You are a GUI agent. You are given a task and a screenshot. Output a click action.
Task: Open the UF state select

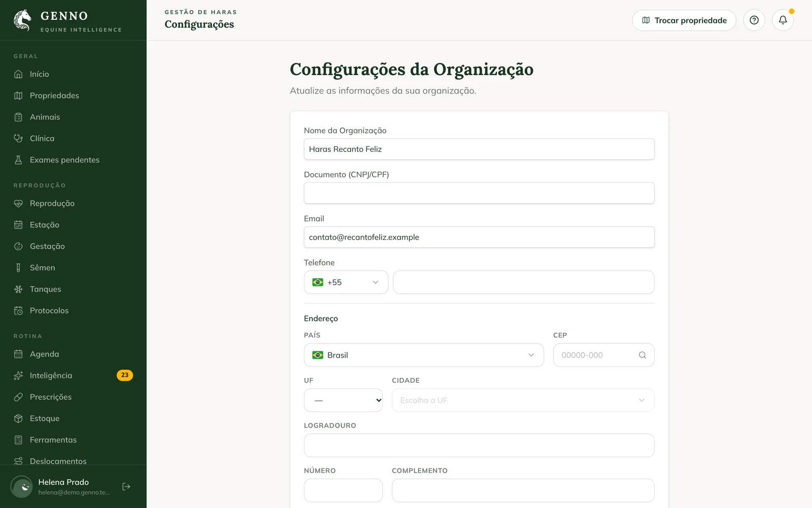(x=344, y=400)
